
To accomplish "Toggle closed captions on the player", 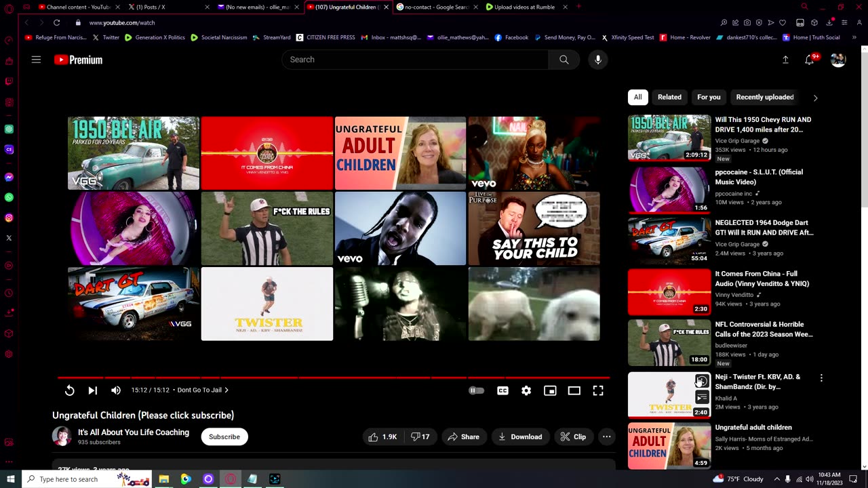I will coord(502,390).
